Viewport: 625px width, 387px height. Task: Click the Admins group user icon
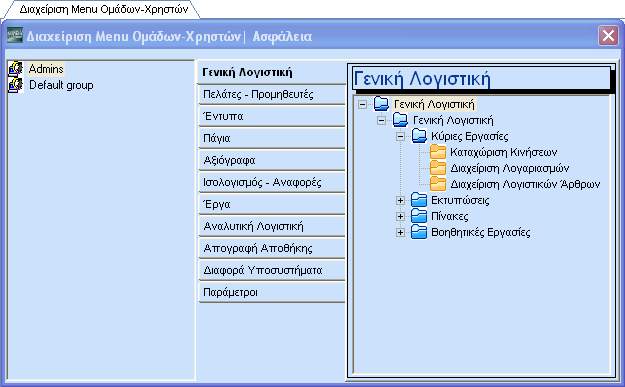16,69
